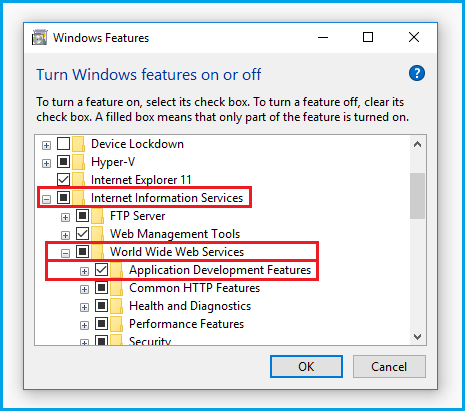465x411 pixels.
Task: Uncheck Application Development Features checkbox
Action: click(101, 270)
